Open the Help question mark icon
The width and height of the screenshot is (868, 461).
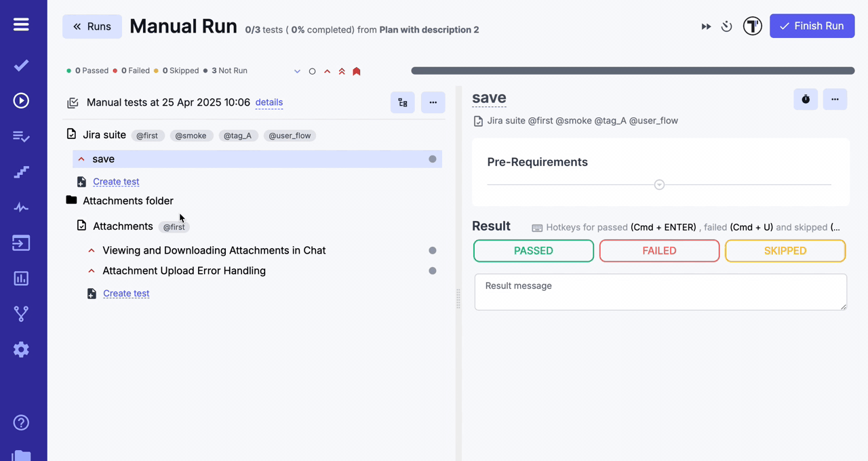click(21, 423)
